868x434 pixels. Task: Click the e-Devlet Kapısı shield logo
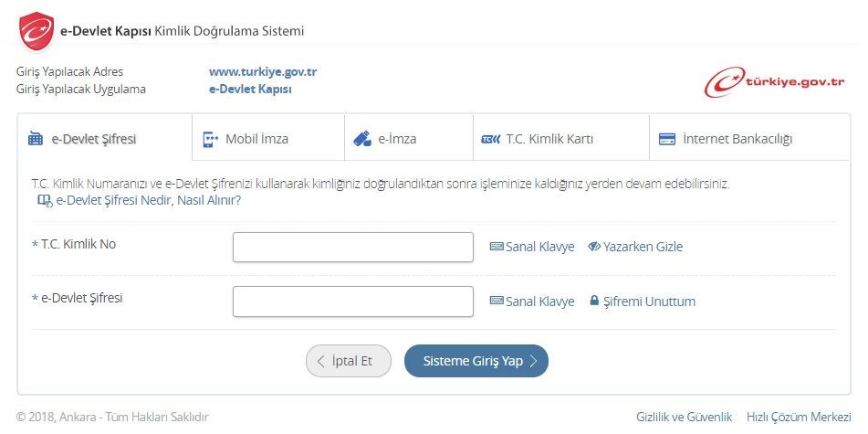point(36,31)
